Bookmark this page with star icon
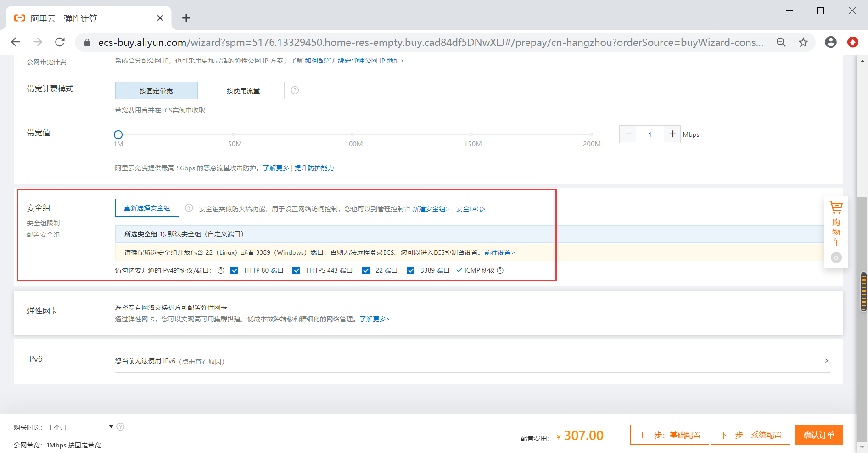 click(x=803, y=42)
